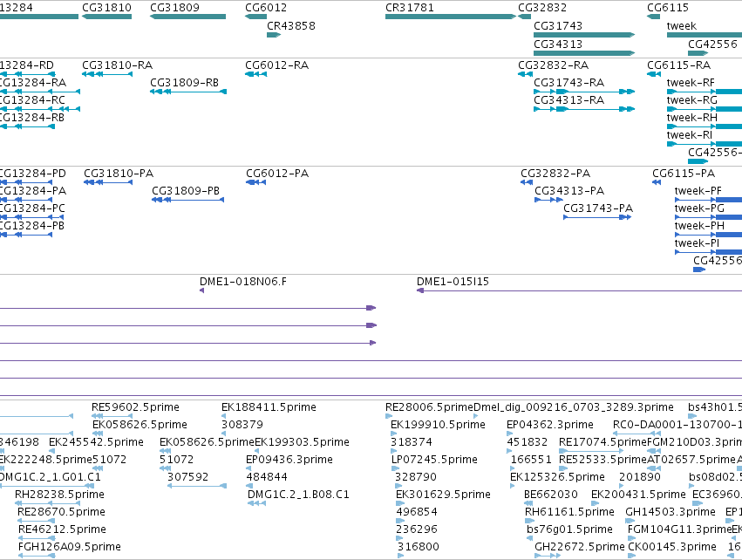Click protein label CG13284-PD
The image size is (742, 560).
32,174
